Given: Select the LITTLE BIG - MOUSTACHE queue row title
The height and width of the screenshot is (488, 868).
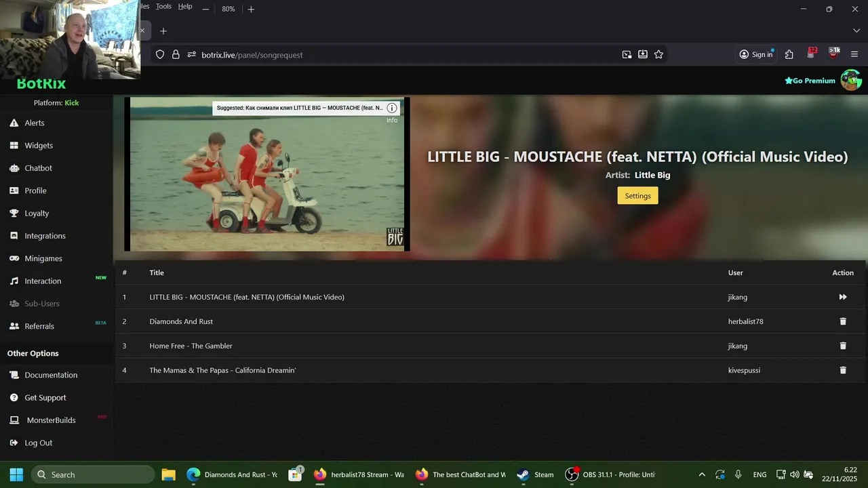Looking at the screenshot, I should tap(247, 297).
